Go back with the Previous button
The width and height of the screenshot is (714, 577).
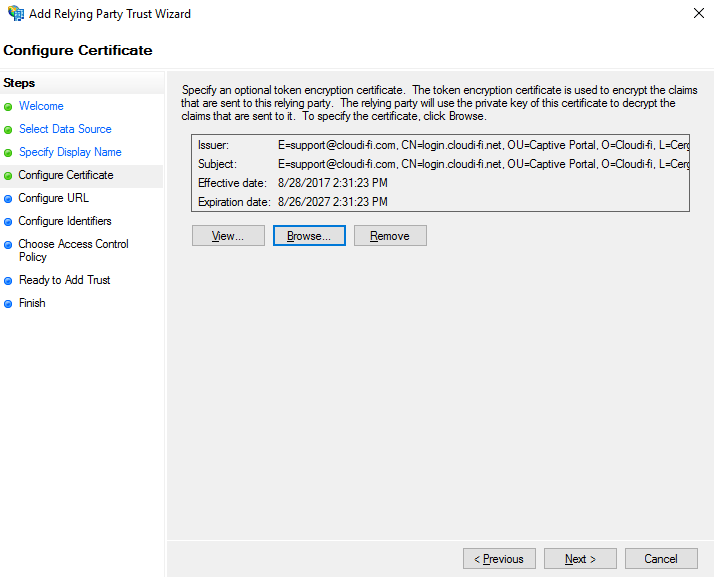tap(499, 558)
